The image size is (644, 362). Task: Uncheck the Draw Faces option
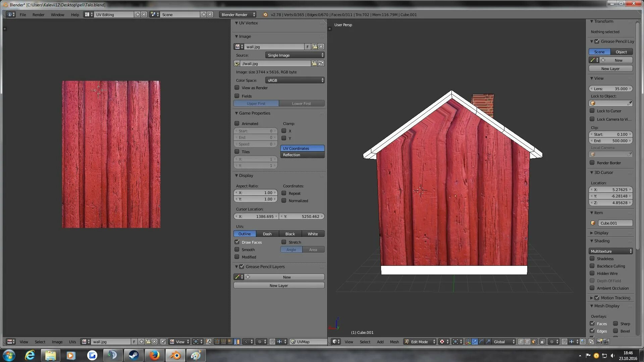point(237,242)
